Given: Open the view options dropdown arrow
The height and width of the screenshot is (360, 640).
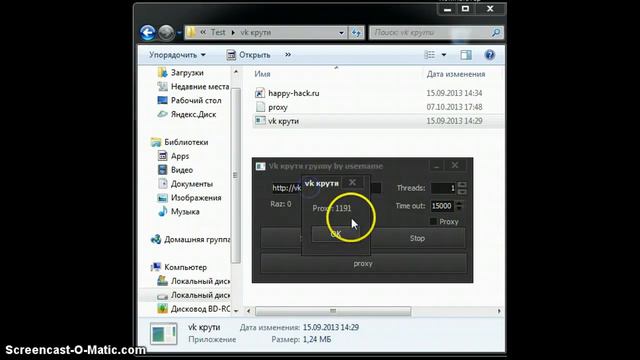Looking at the screenshot, I should pyautogui.click(x=444, y=55).
